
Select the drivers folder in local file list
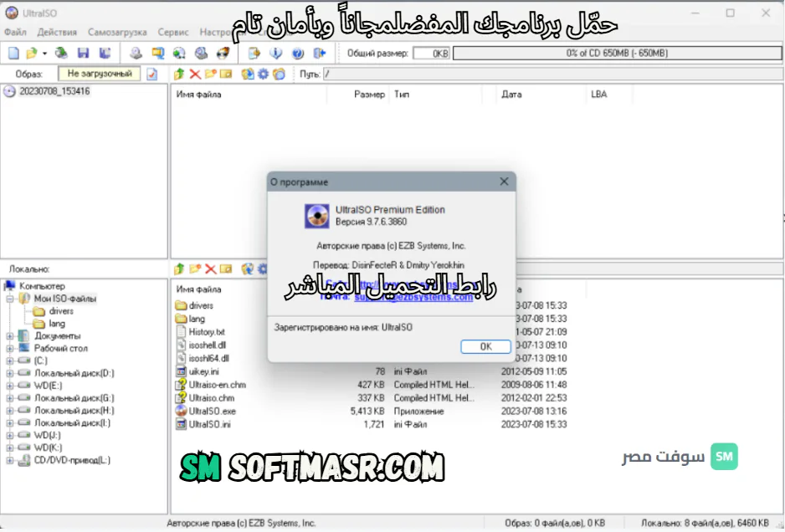tap(201, 305)
